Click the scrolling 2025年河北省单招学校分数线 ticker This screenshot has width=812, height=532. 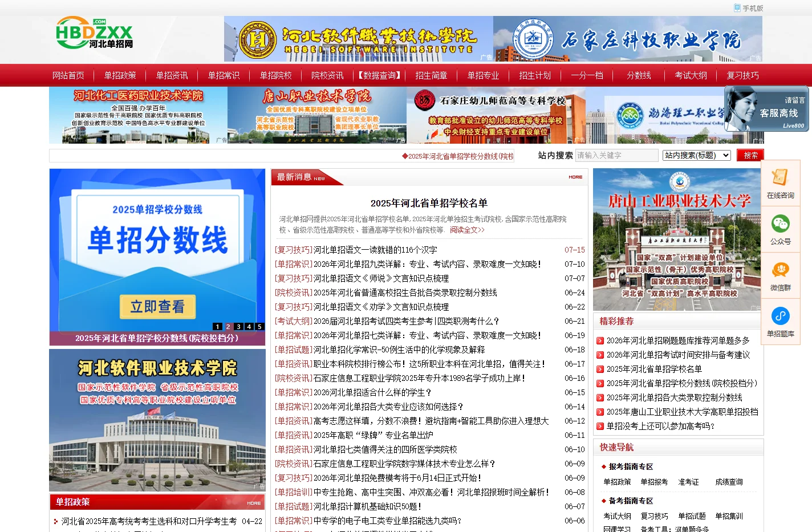(x=458, y=156)
